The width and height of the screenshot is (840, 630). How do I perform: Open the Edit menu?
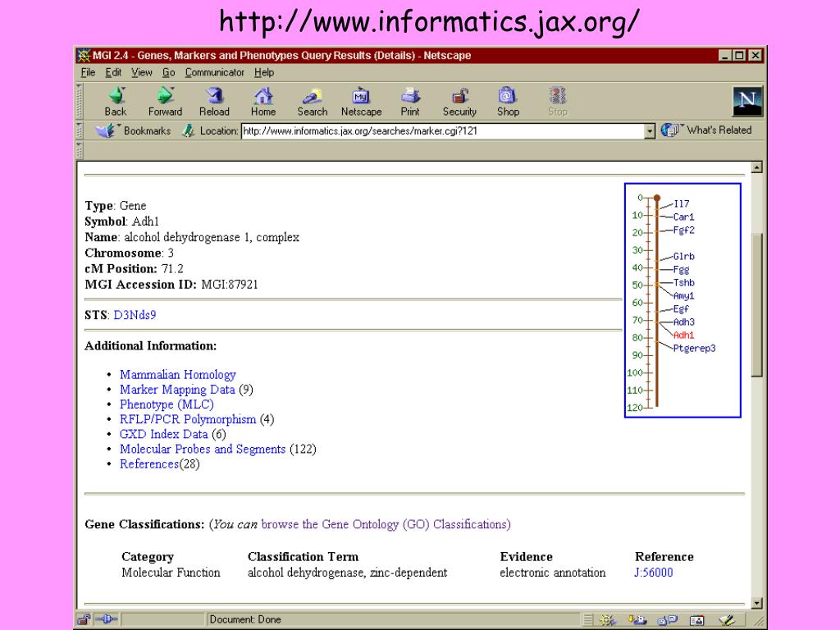click(x=113, y=72)
